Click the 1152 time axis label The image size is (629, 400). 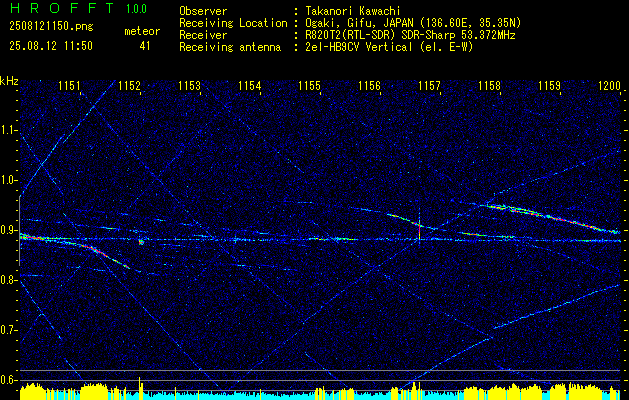(130, 85)
